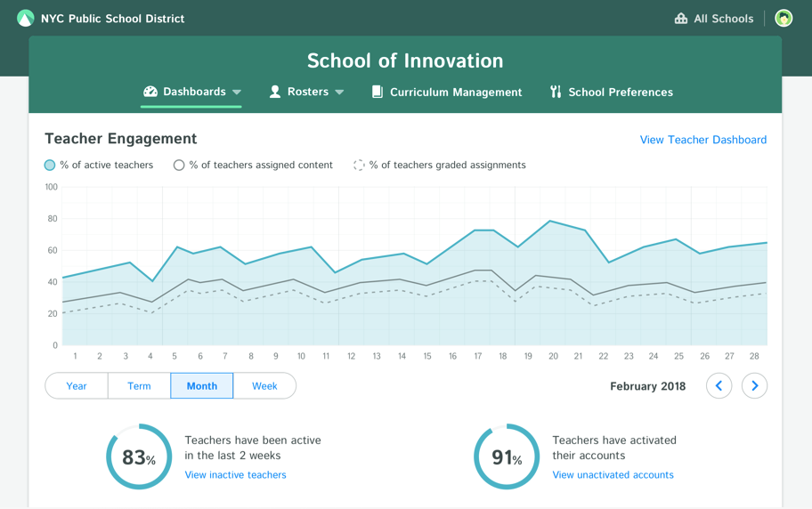The height and width of the screenshot is (509, 812).
Task: Click the Curriculum Management book icon
Action: [378, 93]
